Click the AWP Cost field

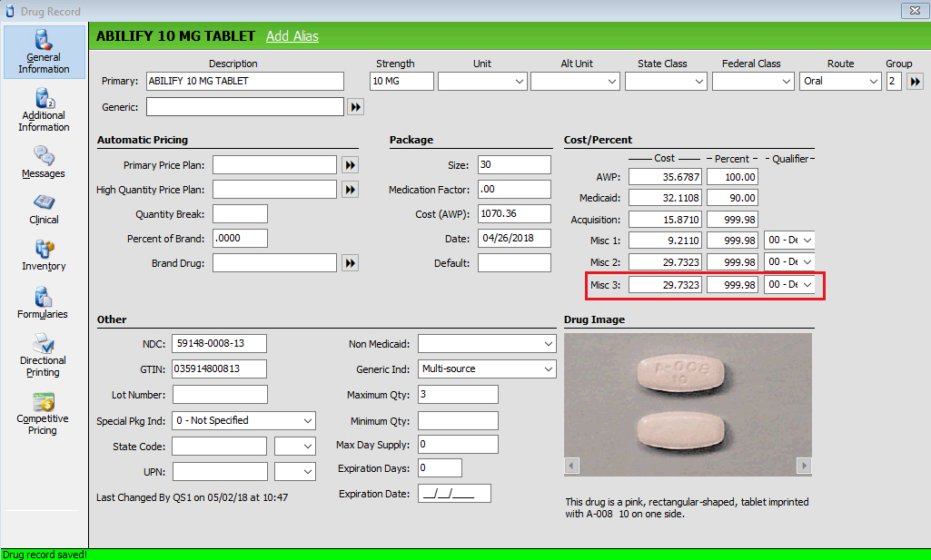(665, 177)
